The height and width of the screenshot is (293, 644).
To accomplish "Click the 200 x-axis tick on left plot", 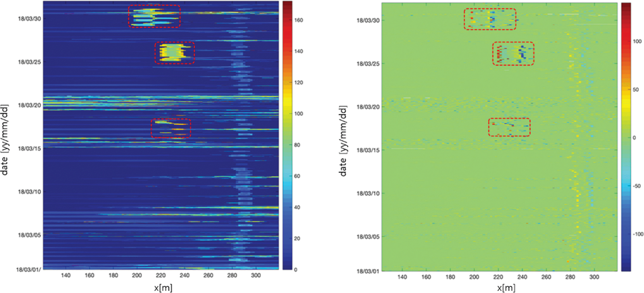I will [x=137, y=276].
